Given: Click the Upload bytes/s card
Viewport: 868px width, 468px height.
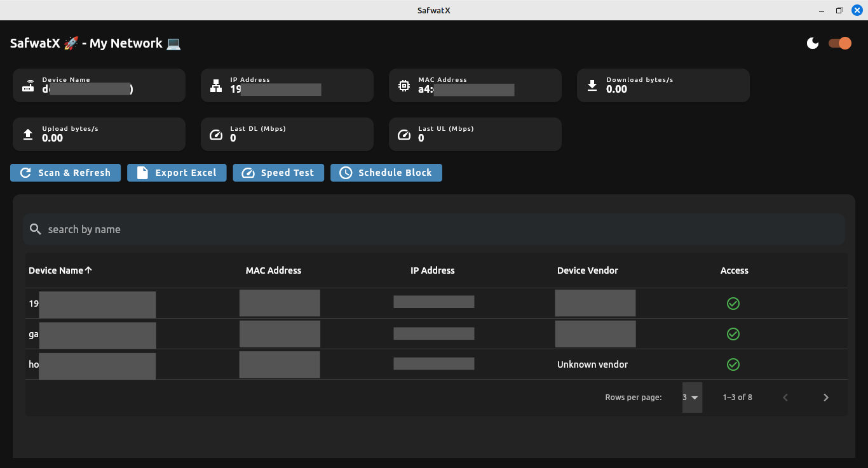Looking at the screenshot, I should click(99, 134).
